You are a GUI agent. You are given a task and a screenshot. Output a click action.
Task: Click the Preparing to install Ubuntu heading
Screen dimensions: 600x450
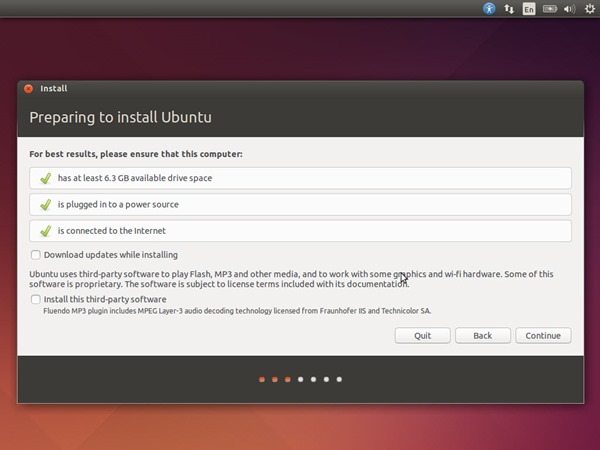point(121,117)
